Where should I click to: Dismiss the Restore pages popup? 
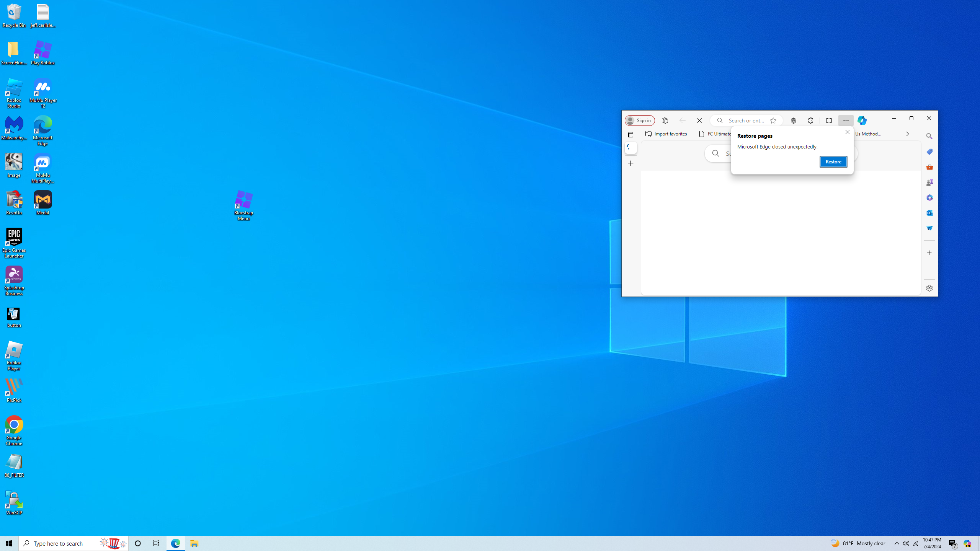coord(847,132)
